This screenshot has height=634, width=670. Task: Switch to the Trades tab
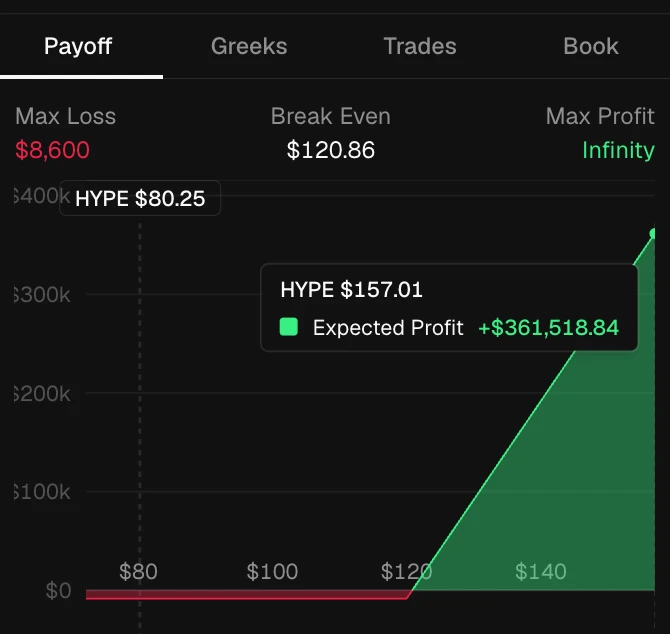point(420,46)
